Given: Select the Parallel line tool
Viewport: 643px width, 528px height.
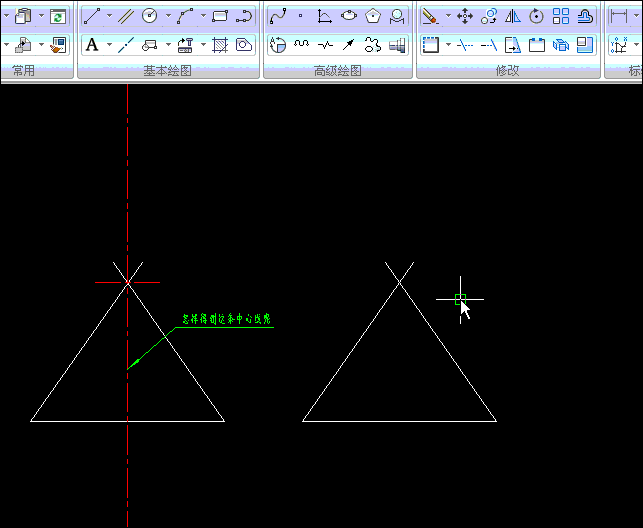Looking at the screenshot, I should pos(126,16).
